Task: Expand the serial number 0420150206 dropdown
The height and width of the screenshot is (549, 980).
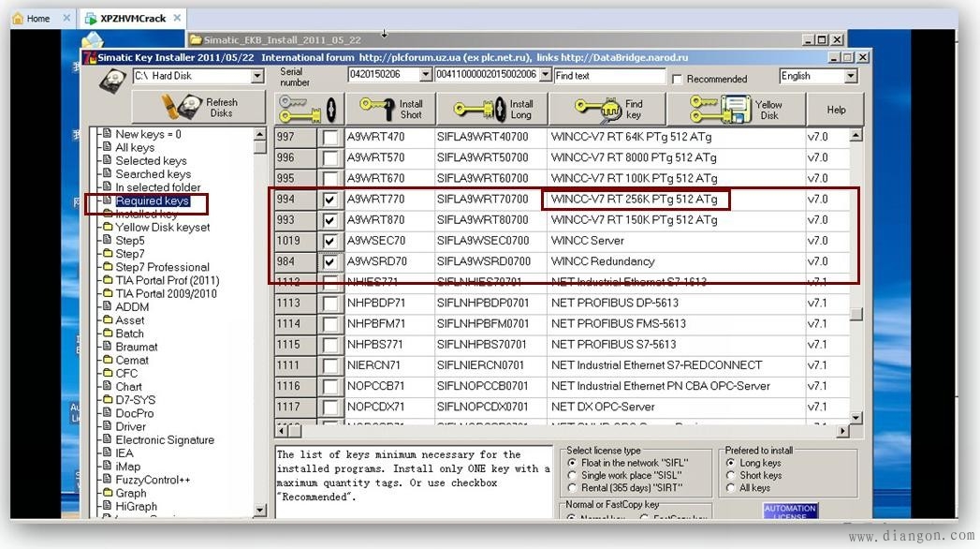Action: point(425,75)
